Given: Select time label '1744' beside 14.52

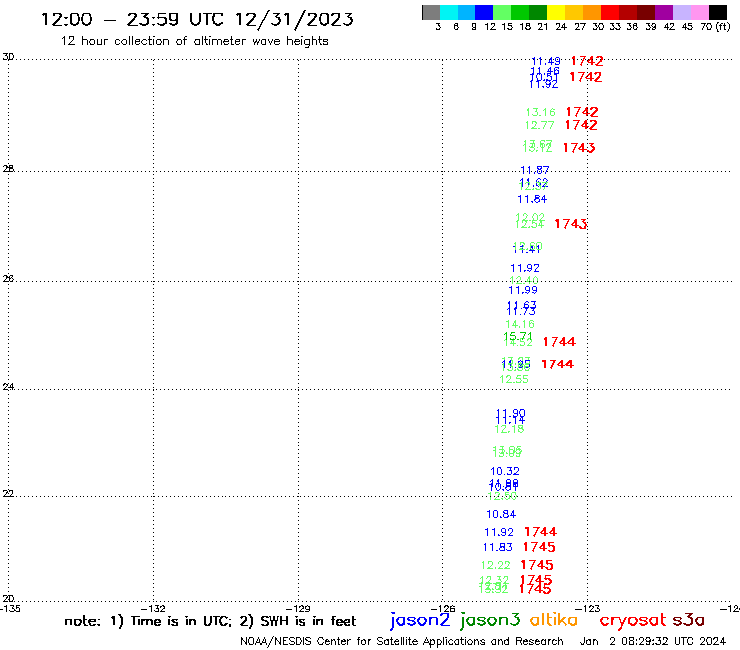Looking at the screenshot, I should [559, 342].
